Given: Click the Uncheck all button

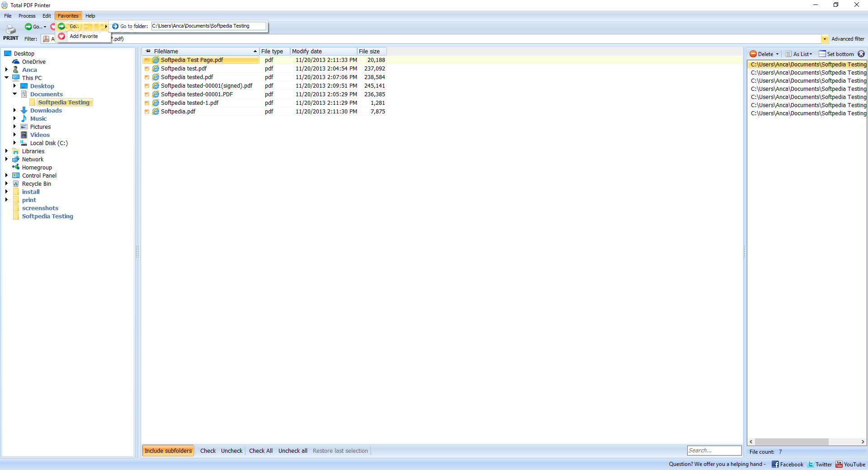Looking at the screenshot, I should [x=293, y=451].
